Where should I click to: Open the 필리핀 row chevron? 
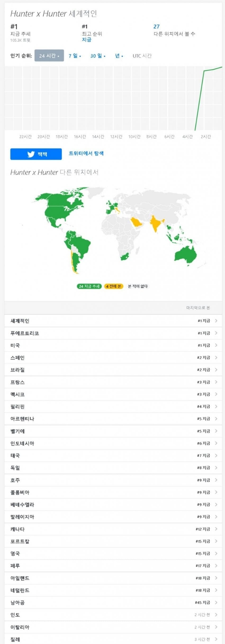pos(216,406)
